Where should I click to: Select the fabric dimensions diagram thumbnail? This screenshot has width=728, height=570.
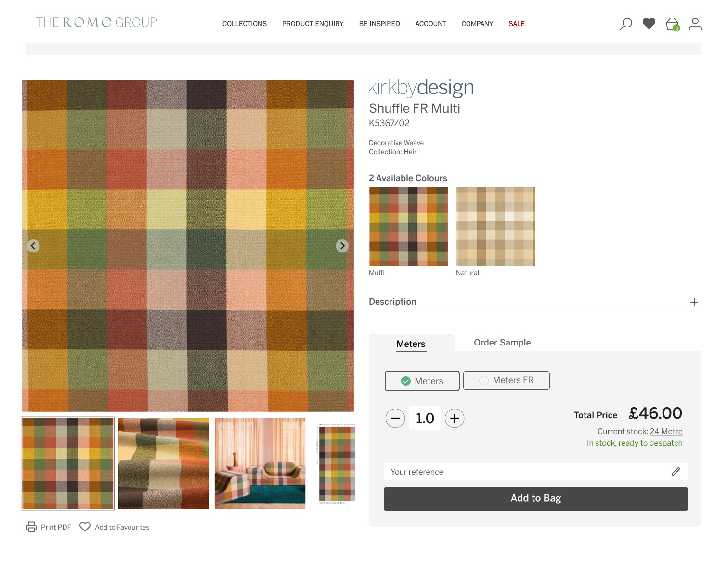tap(336, 464)
